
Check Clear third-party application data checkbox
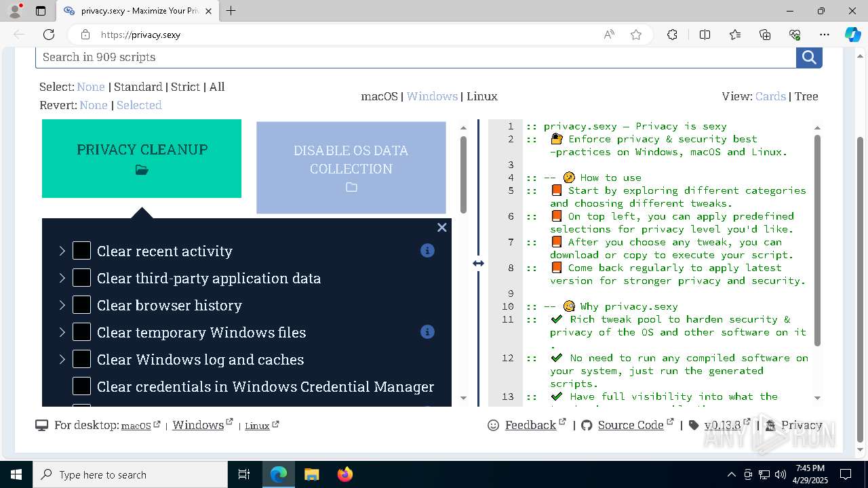(81, 278)
